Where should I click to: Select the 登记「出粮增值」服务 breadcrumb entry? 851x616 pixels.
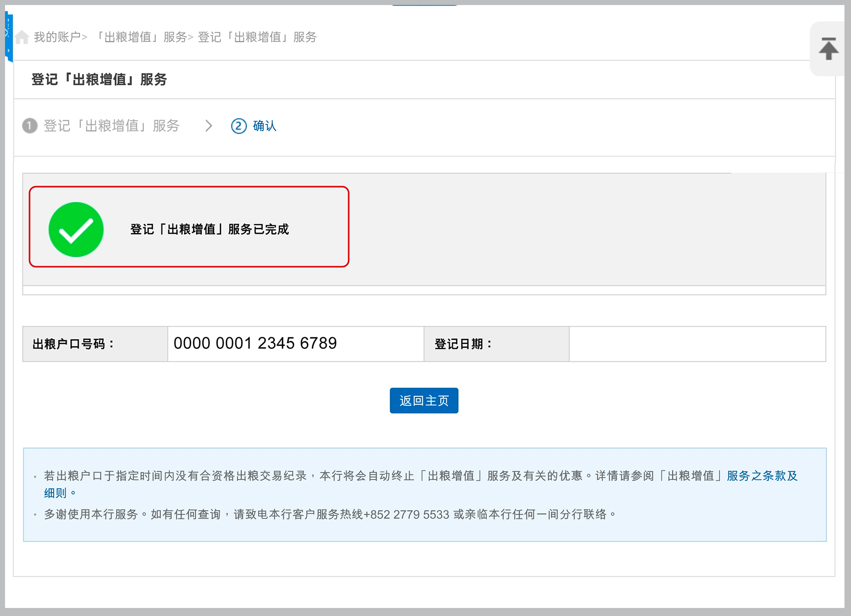click(257, 37)
